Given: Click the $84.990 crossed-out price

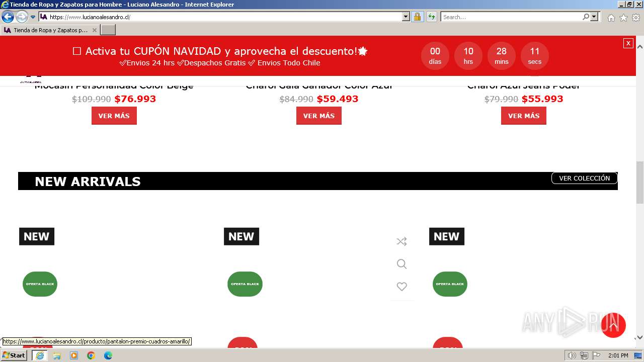Looking at the screenshot, I should 296,99.
